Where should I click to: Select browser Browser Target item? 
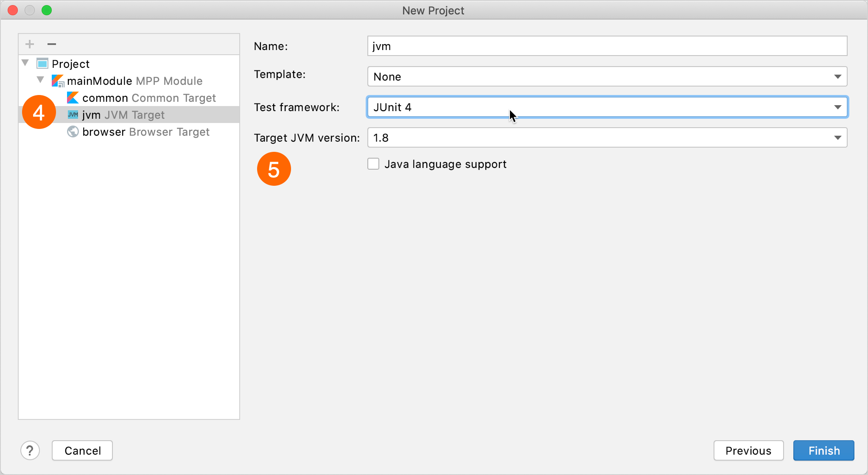tap(146, 132)
